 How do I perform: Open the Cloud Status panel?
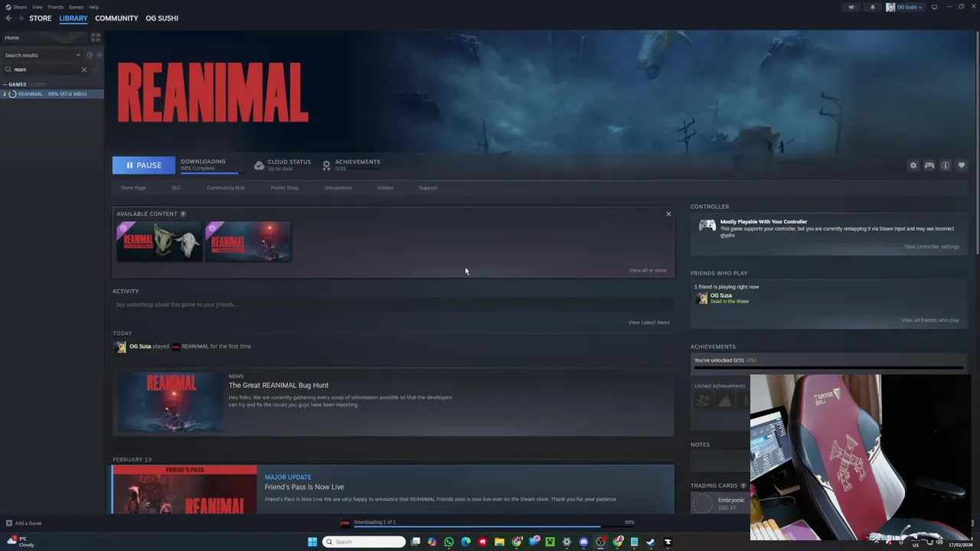283,165
